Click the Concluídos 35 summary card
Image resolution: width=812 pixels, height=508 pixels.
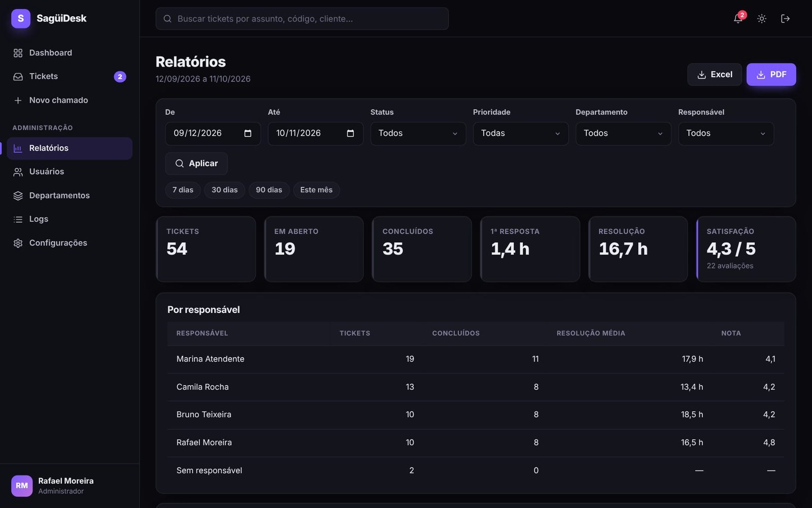422,249
